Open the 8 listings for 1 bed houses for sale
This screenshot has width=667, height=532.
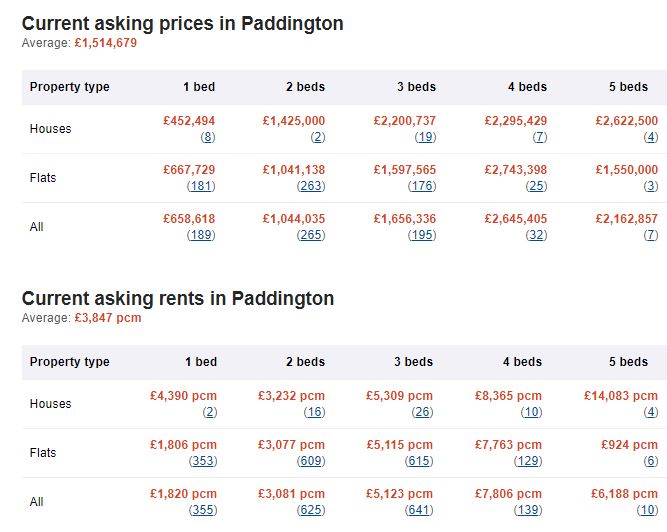point(208,137)
